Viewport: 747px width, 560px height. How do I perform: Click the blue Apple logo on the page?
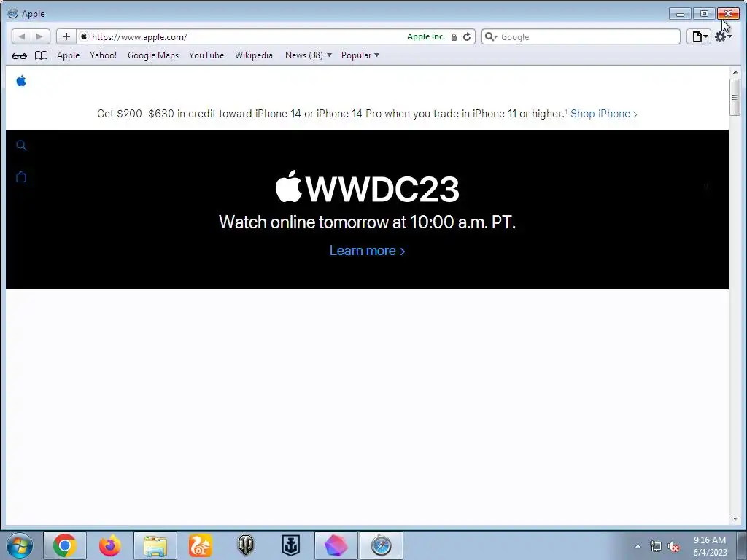click(x=21, y=81)
